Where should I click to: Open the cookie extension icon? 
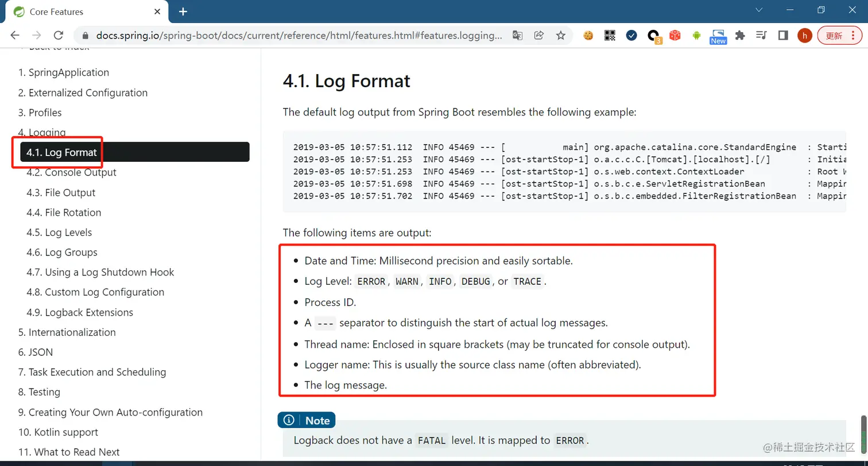[588, 36]
